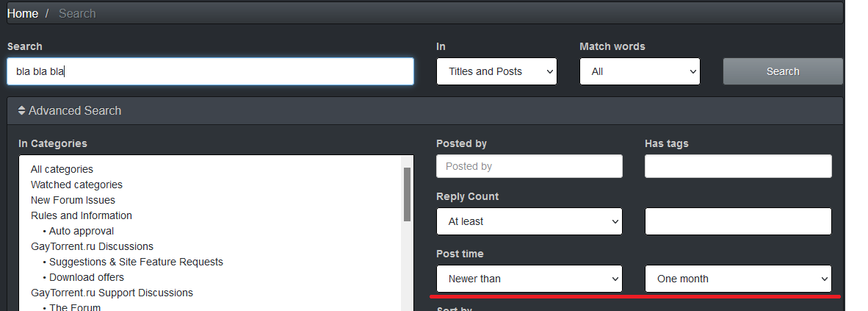Pick the Auto approval subcategory
The height and width of the screenshot is (311, 868).
click(82, 231)
